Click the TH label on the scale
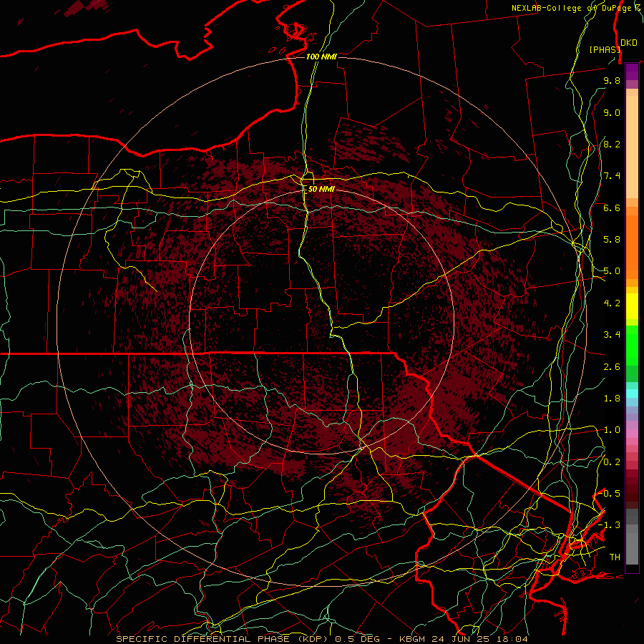The image size is (644, 644). pyautogui.click(x=615, y=557)
